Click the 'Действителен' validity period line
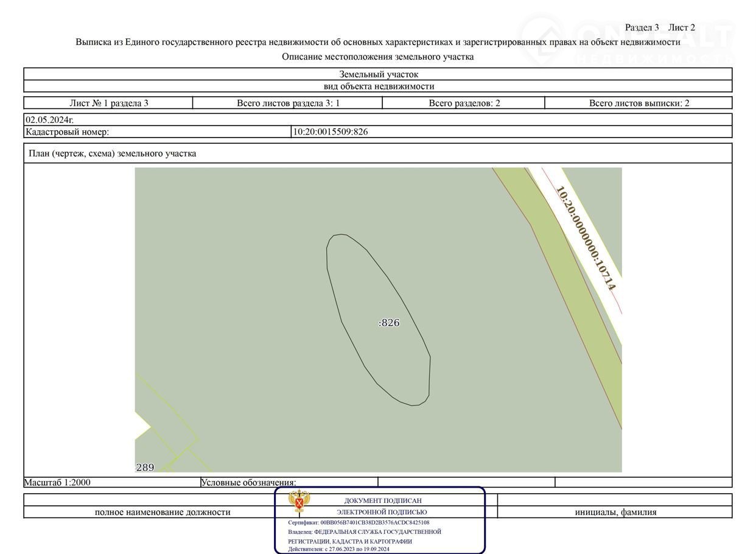This screenshot has height=554, width=756. [338, 549]
